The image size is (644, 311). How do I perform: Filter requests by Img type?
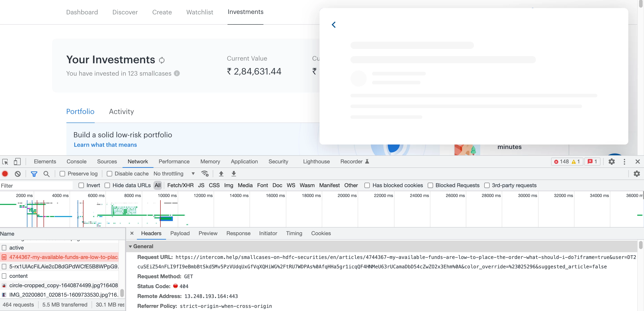coord(228,186)
